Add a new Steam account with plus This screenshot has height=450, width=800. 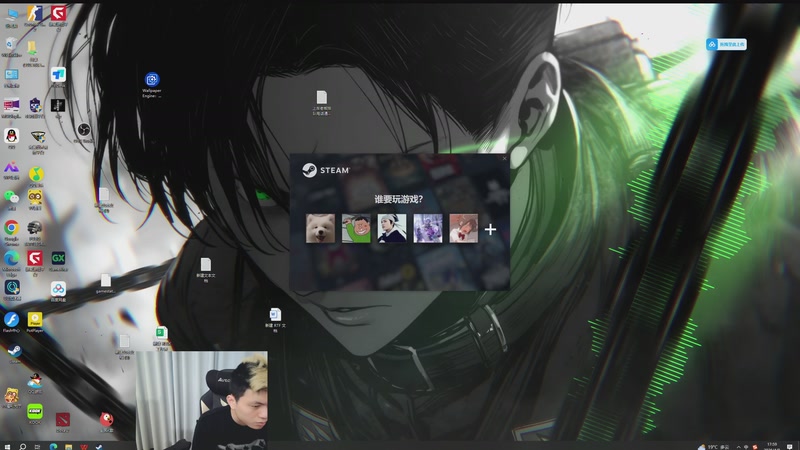click(x=490, y=230)
